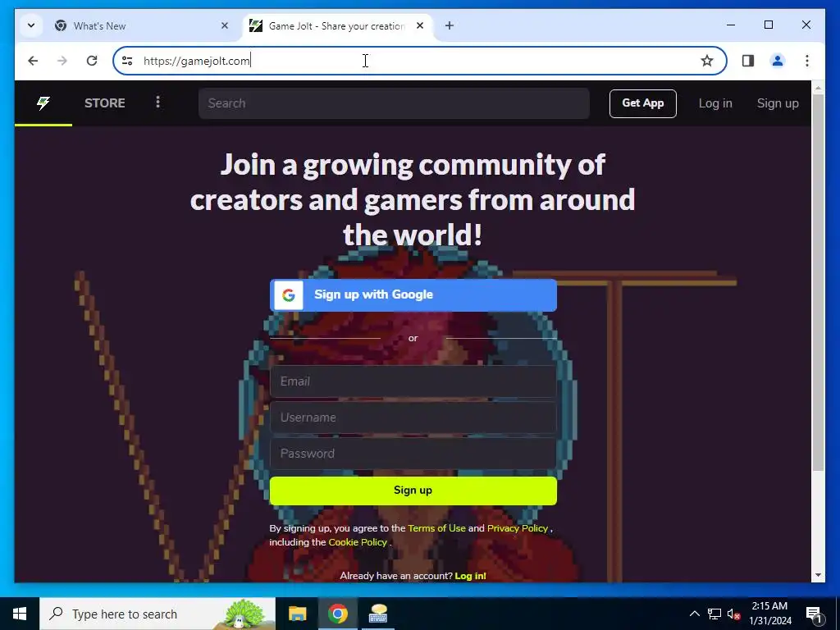
Task: Open the Windows Start menu
Action: [x=20, y=614]
